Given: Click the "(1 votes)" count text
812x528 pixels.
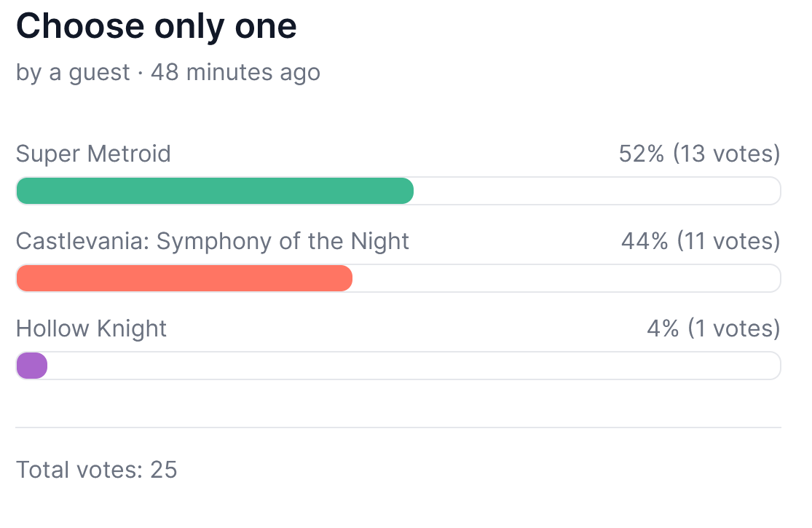Looking at the screenshot, I should [733, 328].
